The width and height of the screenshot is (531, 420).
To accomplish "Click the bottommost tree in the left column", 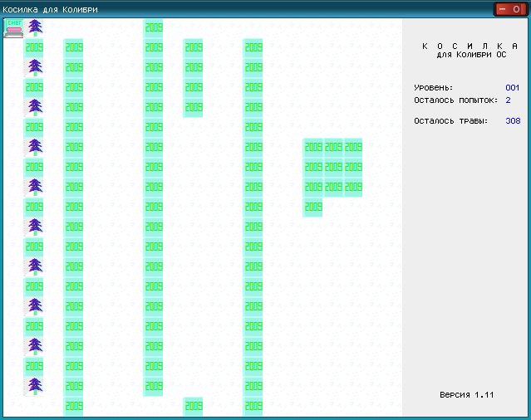I will (34, 386).
